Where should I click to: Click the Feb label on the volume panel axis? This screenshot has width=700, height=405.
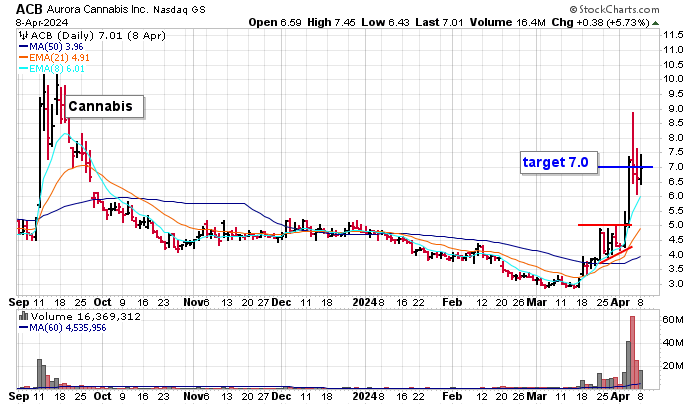[x=452, y=396]
